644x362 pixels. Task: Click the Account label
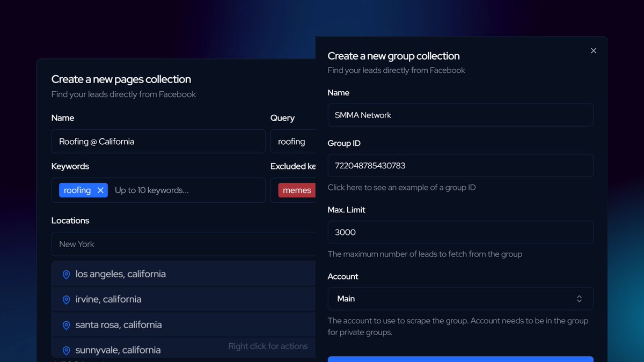(x=343, y=276)
